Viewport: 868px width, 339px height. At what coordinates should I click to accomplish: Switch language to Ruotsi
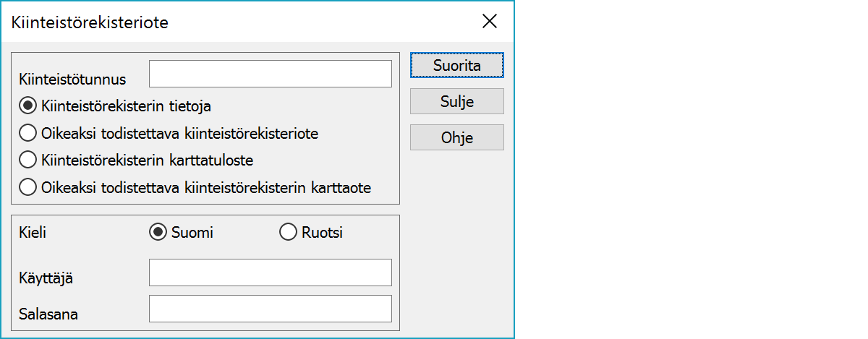(288, 232)
